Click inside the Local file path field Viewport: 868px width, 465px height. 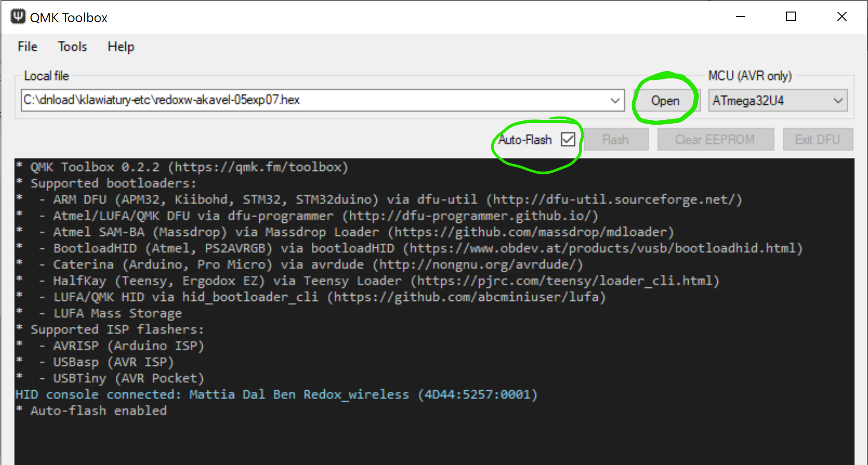click(x=313, y=100)
